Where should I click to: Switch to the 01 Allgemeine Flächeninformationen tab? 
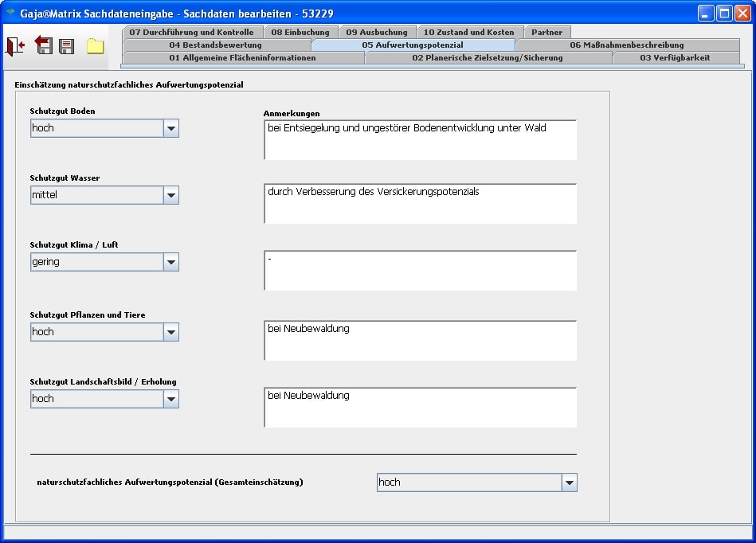tap(242, 58)
